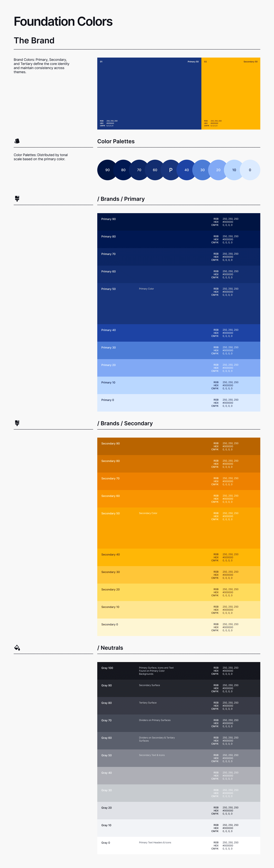The image size is (274, 868).
Task: Click the palette circle labeled 90
Action: (x=107, y=170)
